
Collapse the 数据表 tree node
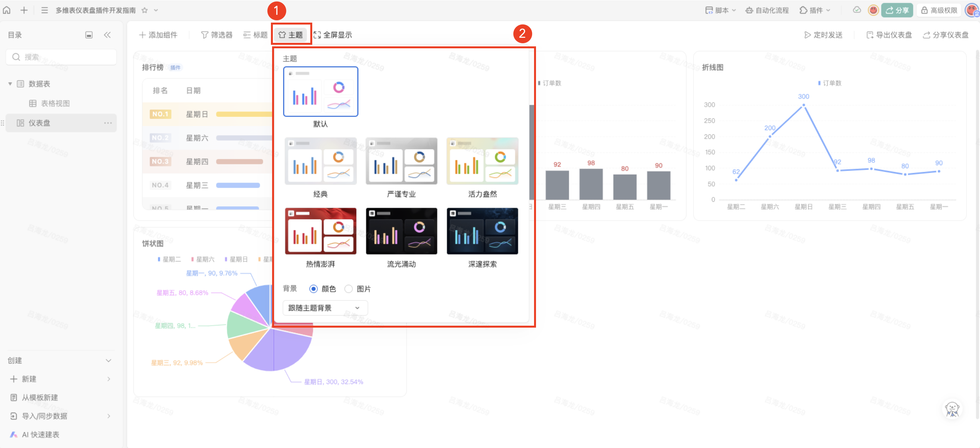point(10,84)
